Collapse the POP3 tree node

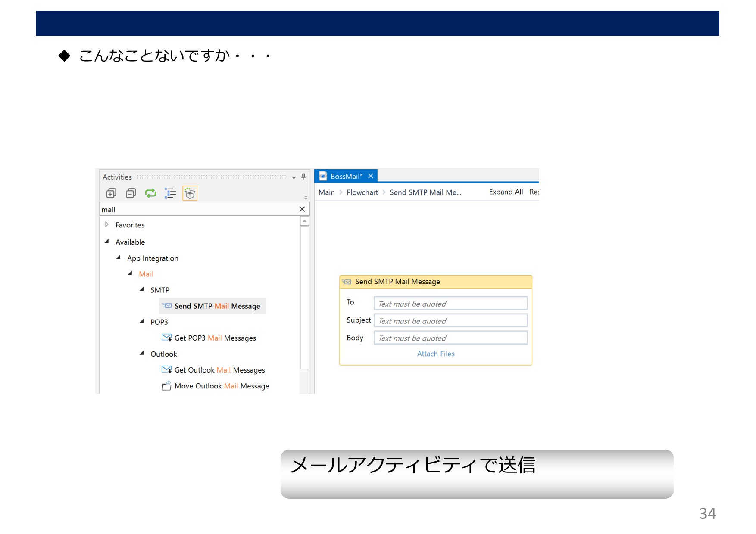[x=142, y=321]
